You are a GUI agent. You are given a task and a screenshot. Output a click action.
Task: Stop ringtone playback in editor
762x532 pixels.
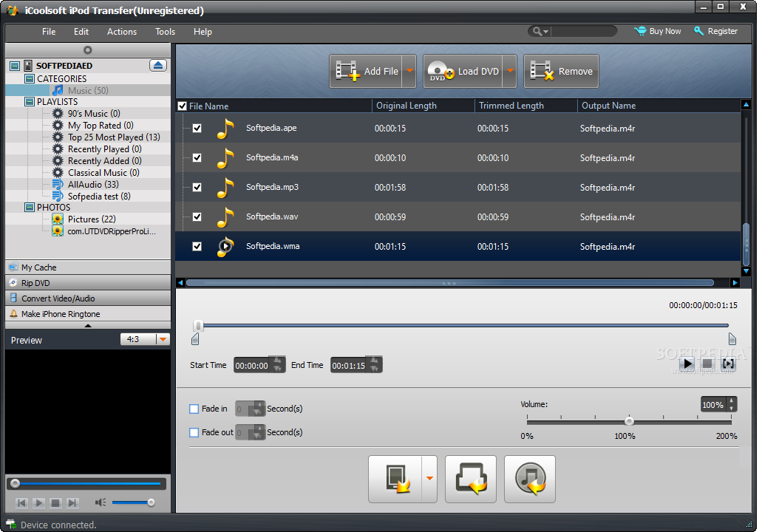pos(707,364)
